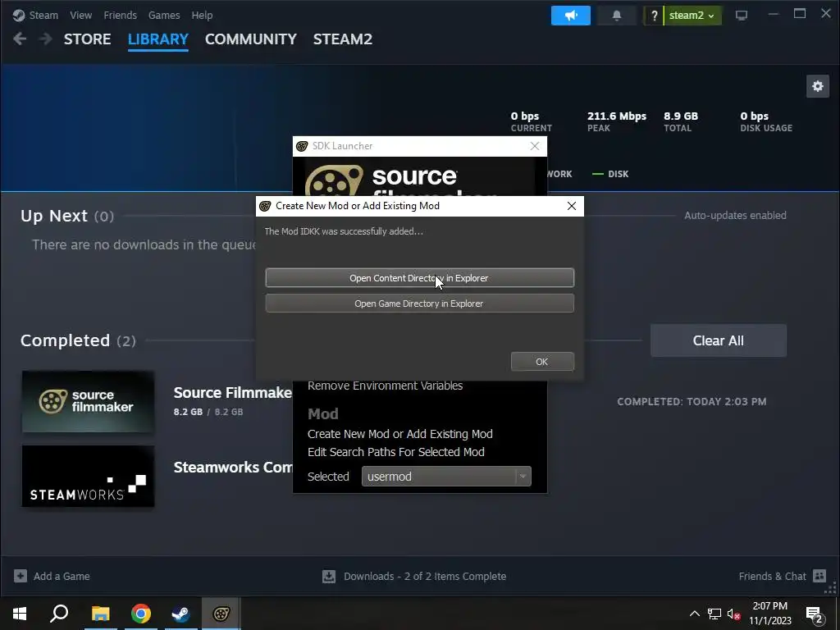The image size is (840, 630).
Task: Navigate forward with the right arrow
Action: point(46,39)
